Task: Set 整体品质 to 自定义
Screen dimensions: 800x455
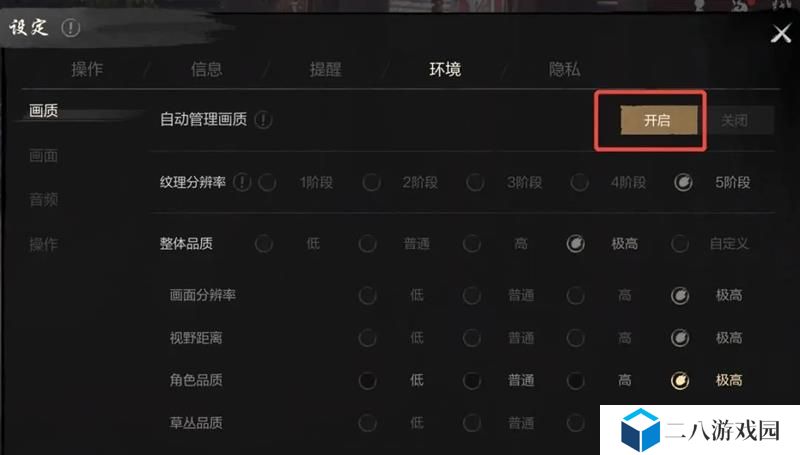Action: click(x=680, y=244)
